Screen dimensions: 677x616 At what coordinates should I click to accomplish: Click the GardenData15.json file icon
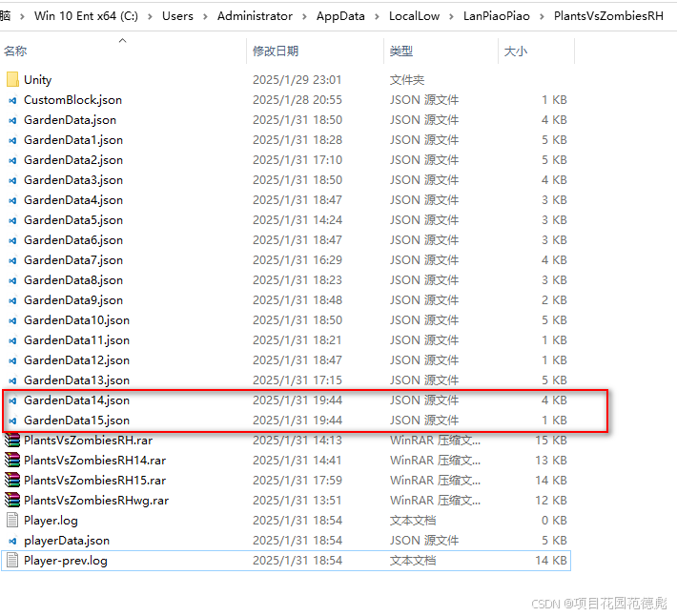[12, 421]
